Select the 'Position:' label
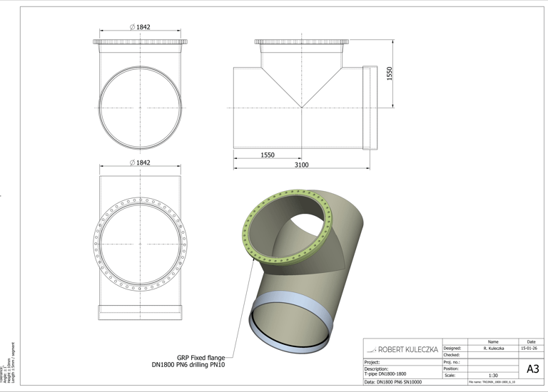The height and width of the screenshot is (392, 548). click(451, 368)
